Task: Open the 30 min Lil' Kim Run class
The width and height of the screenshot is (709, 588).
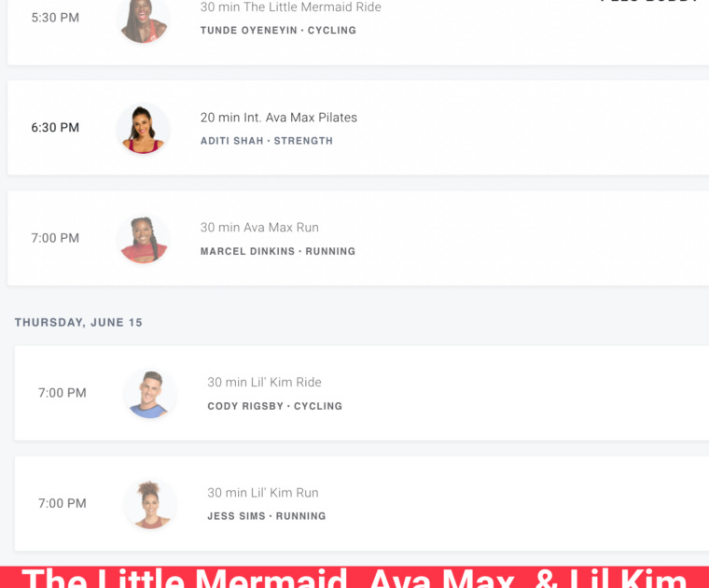Action: point(263,493)
